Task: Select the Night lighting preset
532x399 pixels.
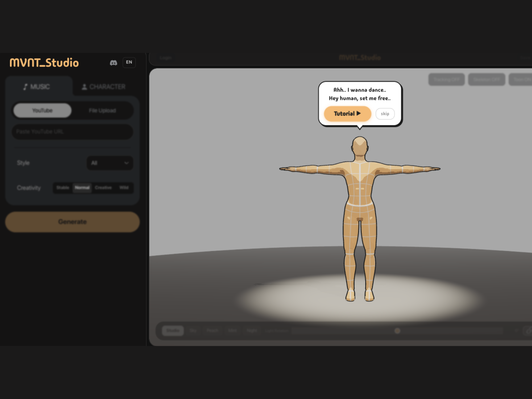Action: [252, 330]
